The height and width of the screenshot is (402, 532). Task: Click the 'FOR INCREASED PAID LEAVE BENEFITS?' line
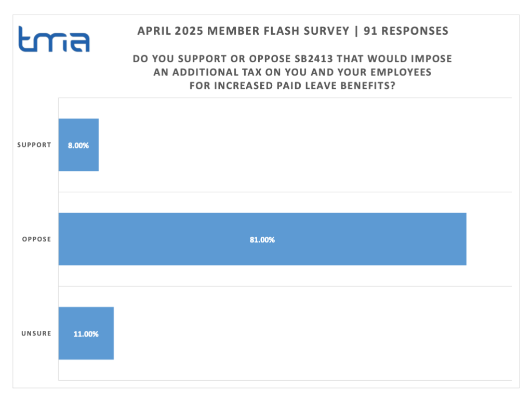coord(292,86)
